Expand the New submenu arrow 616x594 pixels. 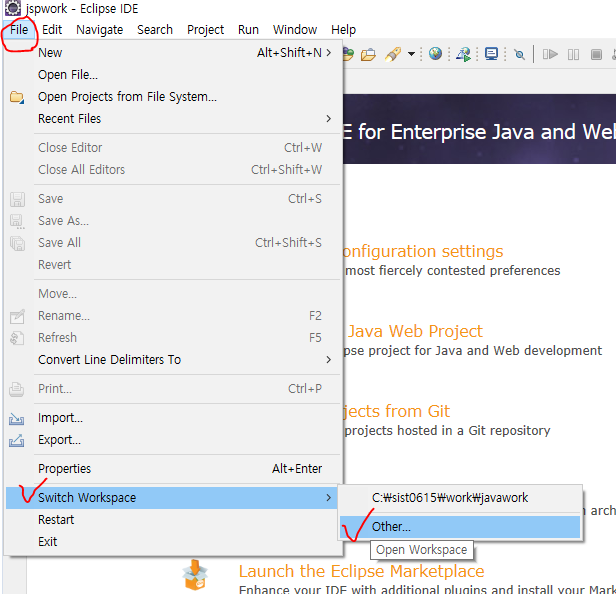click(329, 53)
